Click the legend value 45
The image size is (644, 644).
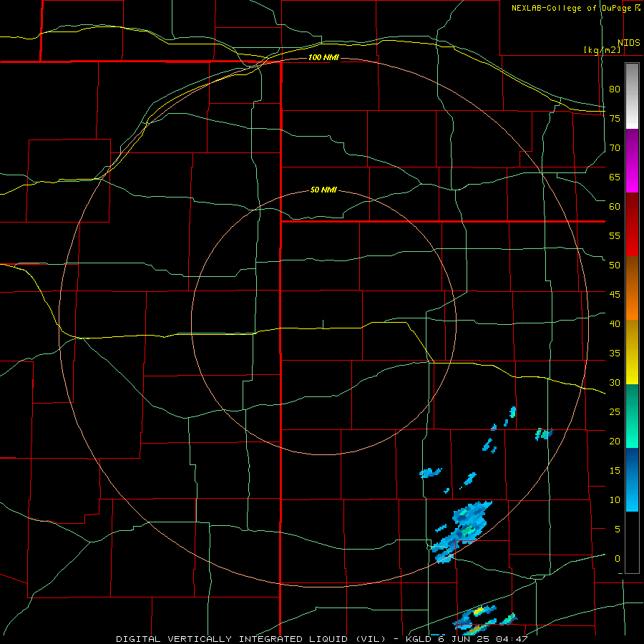[615, 295]
